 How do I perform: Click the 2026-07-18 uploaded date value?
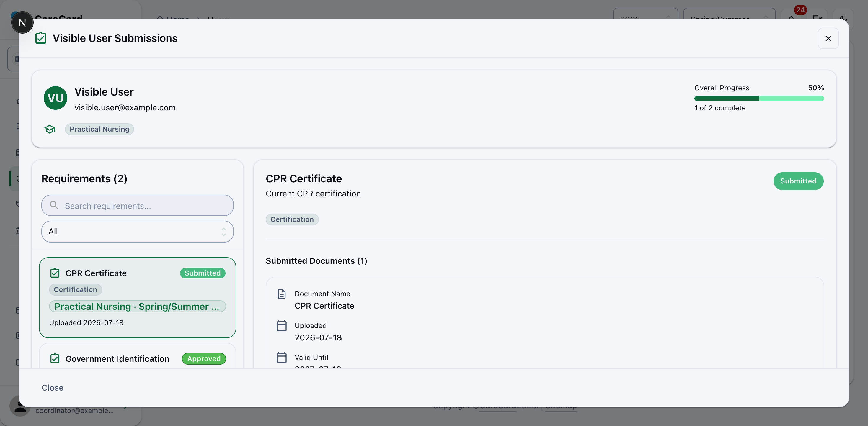[x=318, y=337]
